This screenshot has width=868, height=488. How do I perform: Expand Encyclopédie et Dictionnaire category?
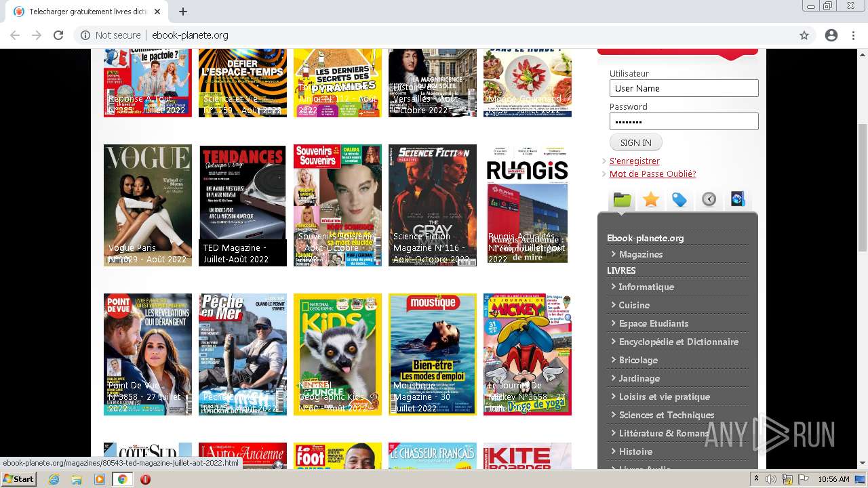pyautogui.click(x=678, y=342)
